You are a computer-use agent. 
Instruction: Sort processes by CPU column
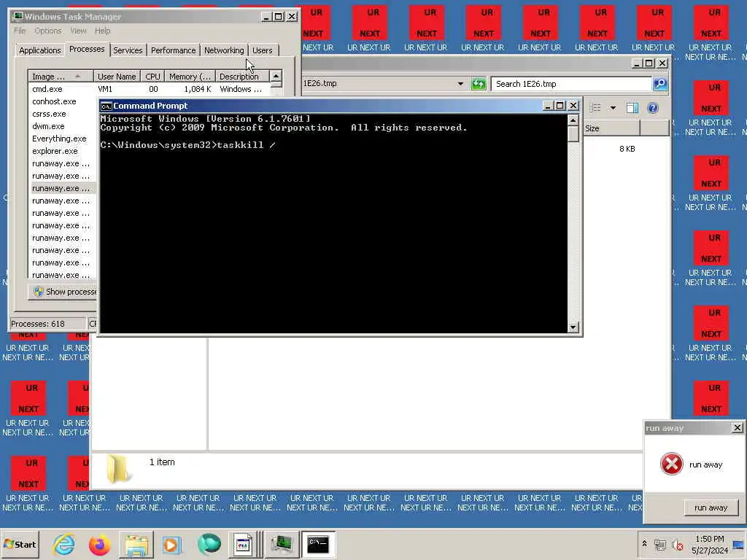pos(153,76)
